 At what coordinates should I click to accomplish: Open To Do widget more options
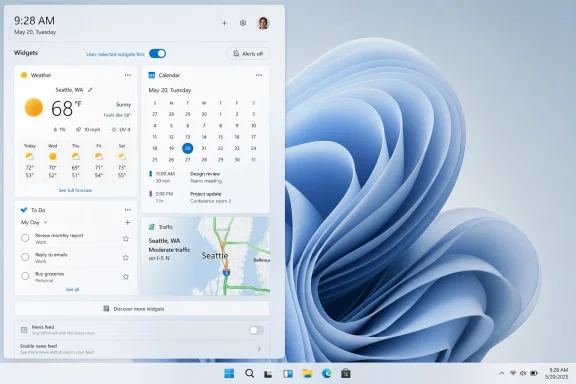(x=127, y=210)
